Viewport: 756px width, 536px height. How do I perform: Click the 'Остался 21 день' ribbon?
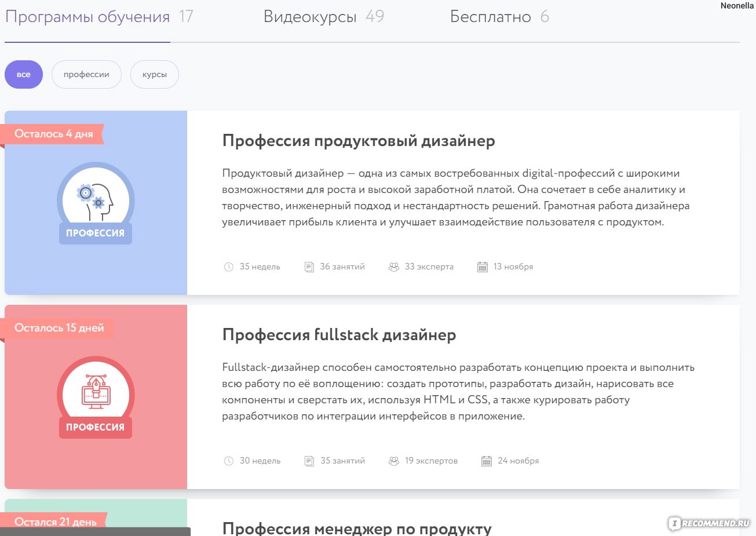[55, 521]
